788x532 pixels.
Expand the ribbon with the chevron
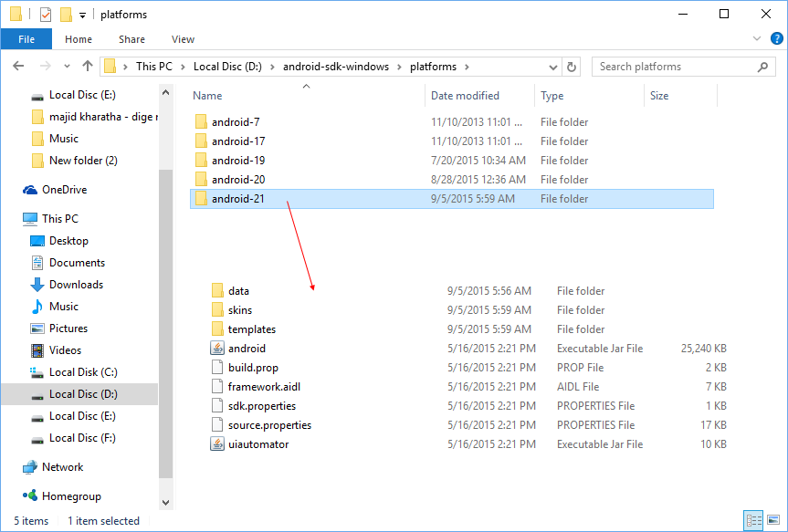(757, 39)
